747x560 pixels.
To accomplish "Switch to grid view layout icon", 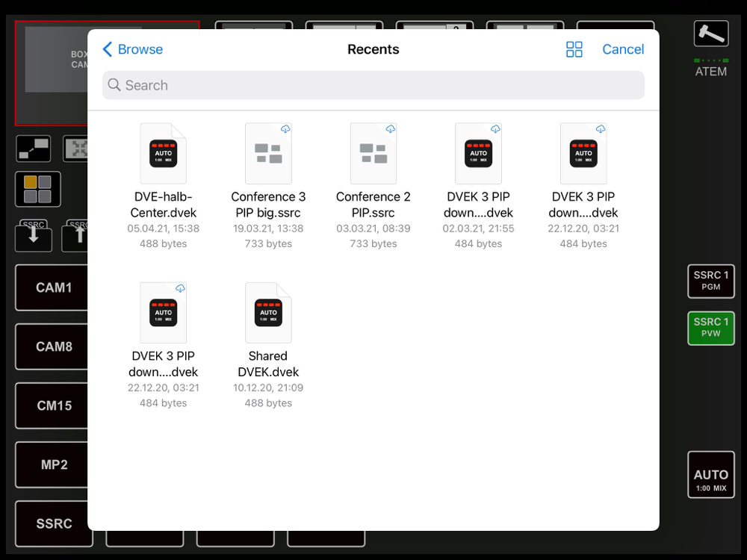I will (x=574, y=49).
